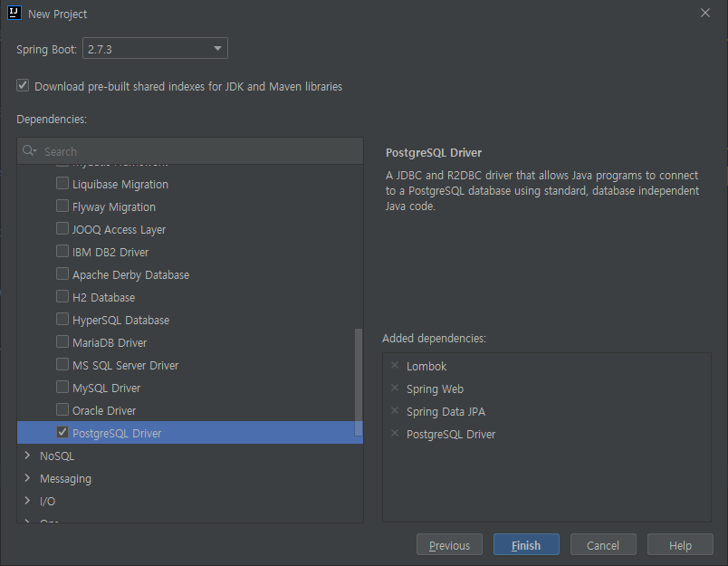
Task: Click the dependencies Search field
Action: (190, 151)
